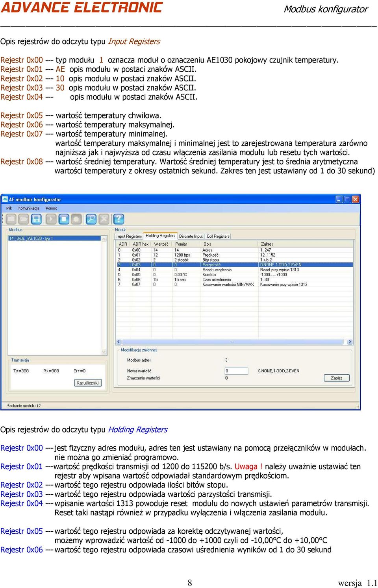Switch to the Input Registers tab

129,236
